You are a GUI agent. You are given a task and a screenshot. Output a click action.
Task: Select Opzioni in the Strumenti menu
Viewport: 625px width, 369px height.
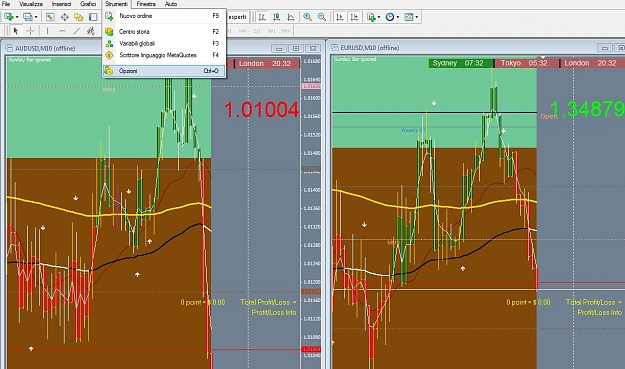(x=164, y=71)
